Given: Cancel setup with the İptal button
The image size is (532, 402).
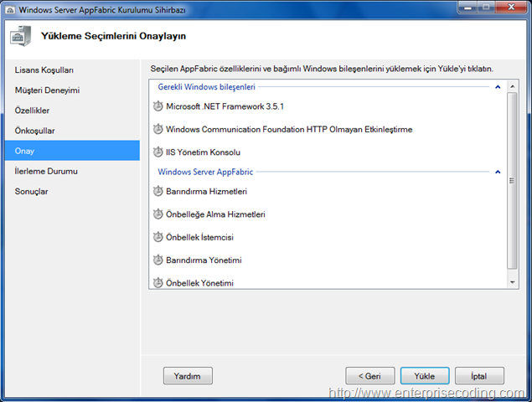Looking at the screenshot, I should pyautogui.click(x=479, y=376).
